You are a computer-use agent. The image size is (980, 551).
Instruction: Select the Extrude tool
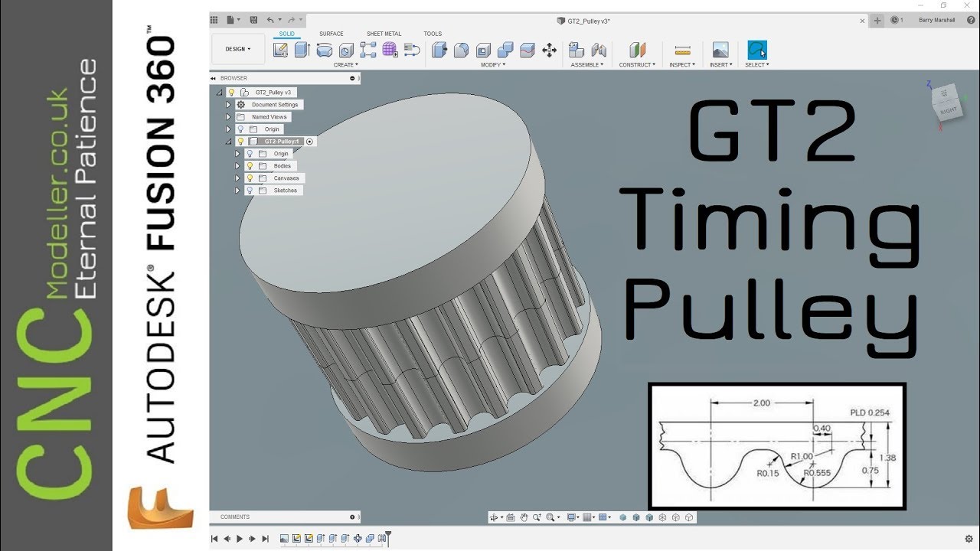(302, 50)
